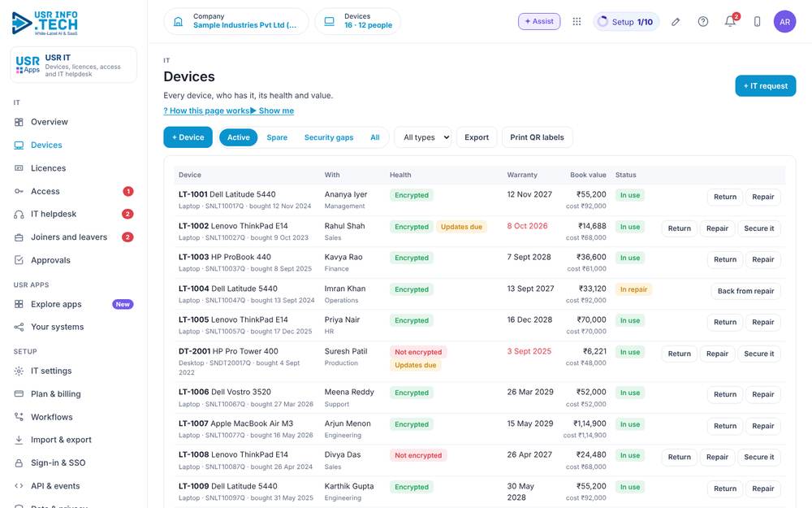Viewport: 812px width, 508px height.
Task: Click the Access key icon in sidebar
Action: click(x=19, y=191)
